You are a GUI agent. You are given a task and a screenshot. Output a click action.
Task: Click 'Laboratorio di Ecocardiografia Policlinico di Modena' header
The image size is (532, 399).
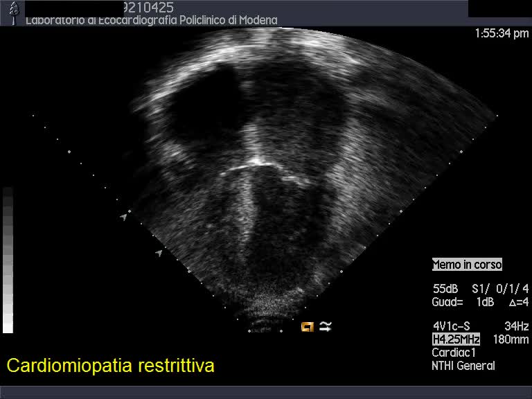point(151,20)
